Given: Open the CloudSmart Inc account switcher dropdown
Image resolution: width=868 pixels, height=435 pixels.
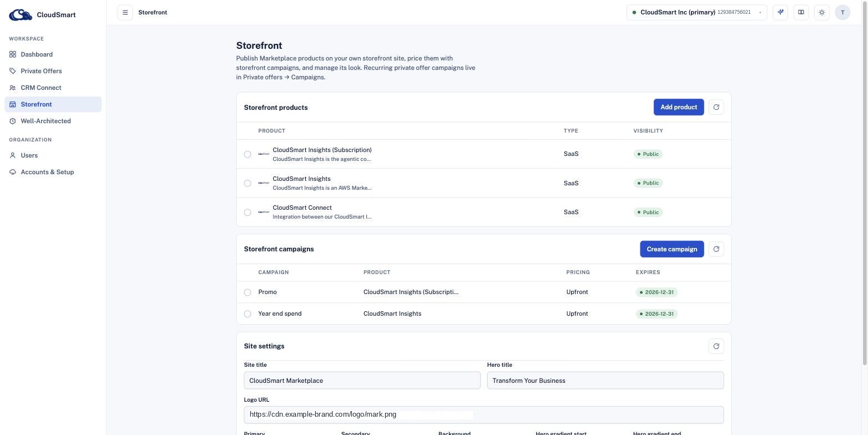Looking at the screenshot, I should 697,12.
